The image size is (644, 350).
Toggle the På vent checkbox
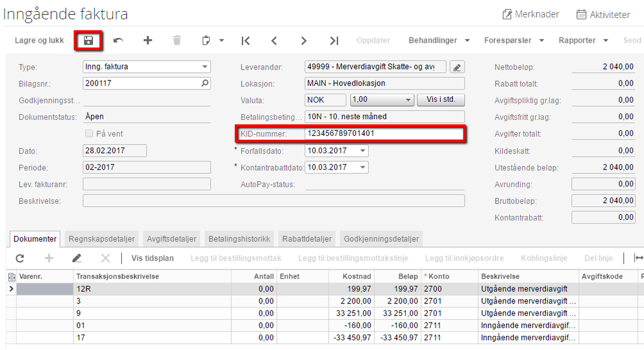coord(88,133)
